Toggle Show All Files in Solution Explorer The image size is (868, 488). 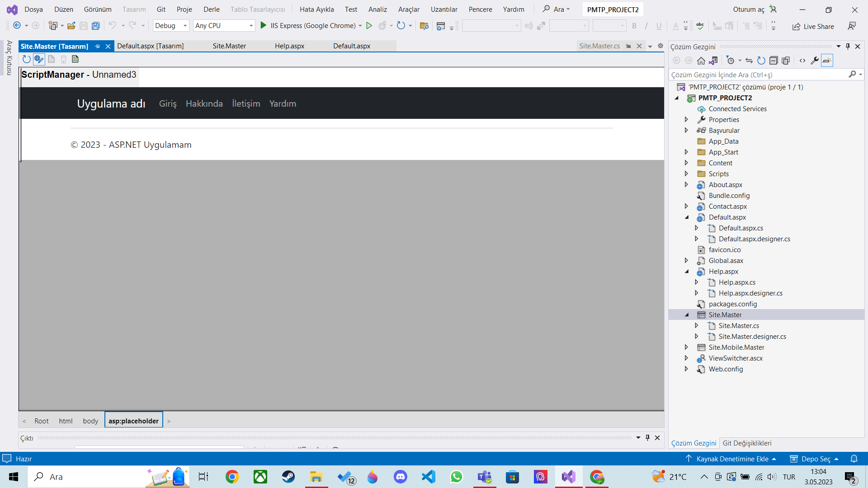coord(786,61)
